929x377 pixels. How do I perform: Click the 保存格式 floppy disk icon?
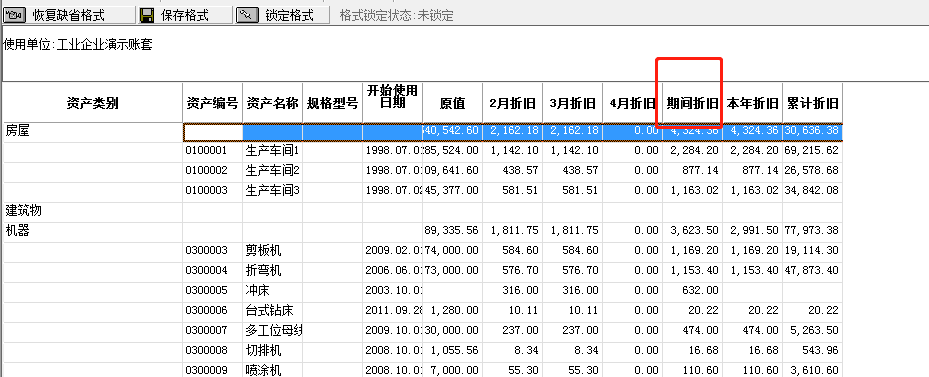pyautogui.click(x=147, y=15)
